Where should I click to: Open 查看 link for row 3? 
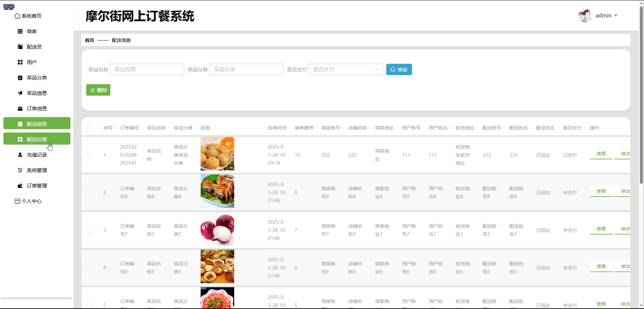[x=601, y=229]
